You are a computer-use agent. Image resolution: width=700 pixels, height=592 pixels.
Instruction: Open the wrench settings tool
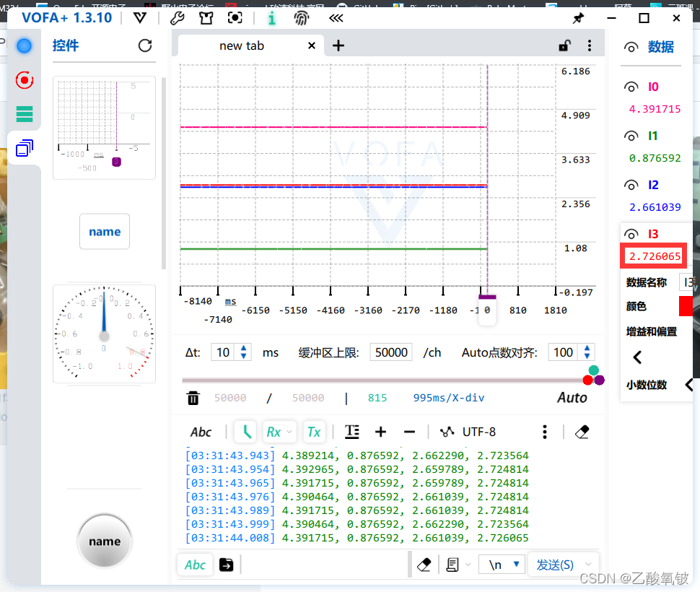click(x=178, y=18)
